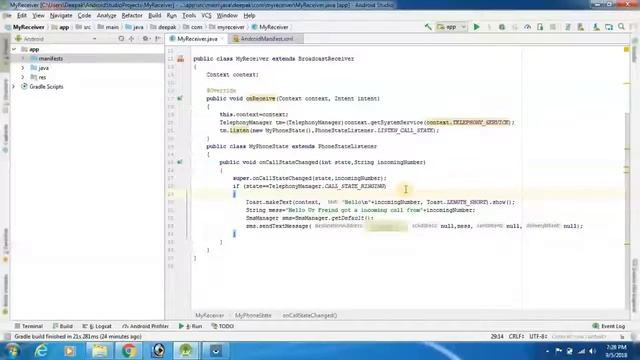The height and width of the screenshot is (360, 640).
Task: Change UTF-8 file encoding in status bar
Action: click(538, 337)
